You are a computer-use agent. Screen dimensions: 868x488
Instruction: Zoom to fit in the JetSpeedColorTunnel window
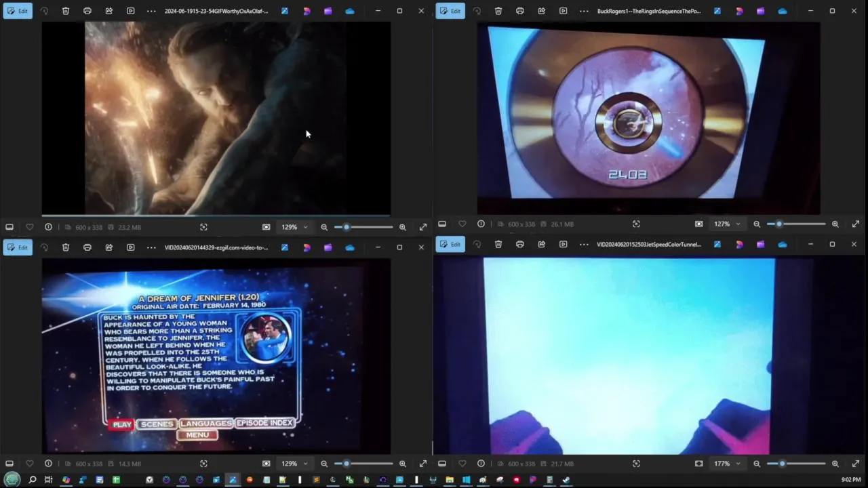click(x=698, y=464)
